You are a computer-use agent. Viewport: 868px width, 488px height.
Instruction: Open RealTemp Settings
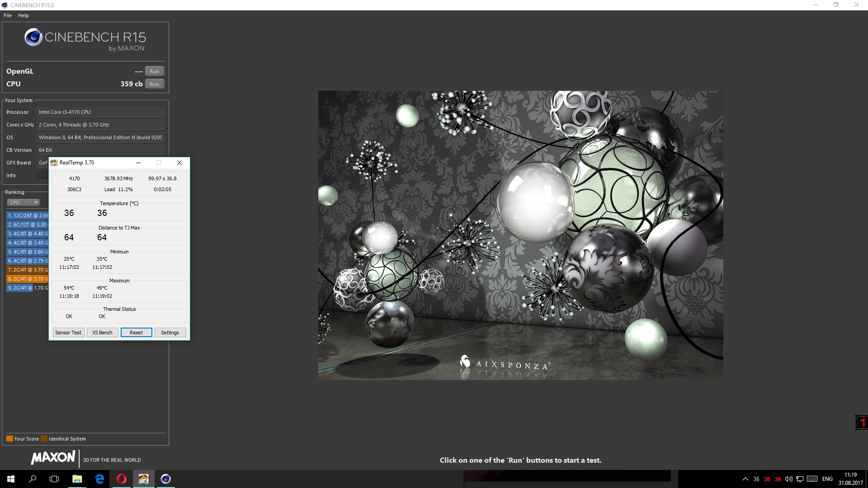(170, 333)
